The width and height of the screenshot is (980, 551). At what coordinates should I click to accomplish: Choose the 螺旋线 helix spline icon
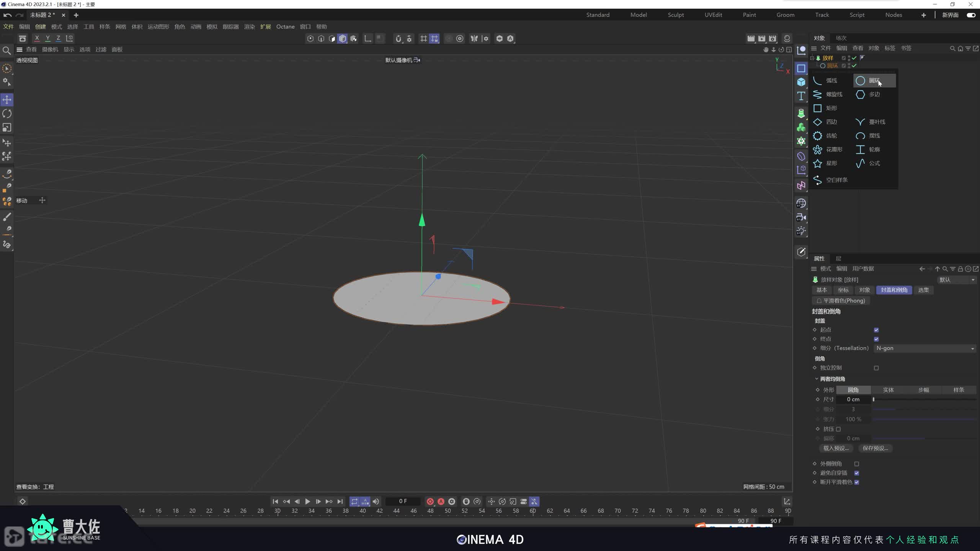[x=817, y=95]
